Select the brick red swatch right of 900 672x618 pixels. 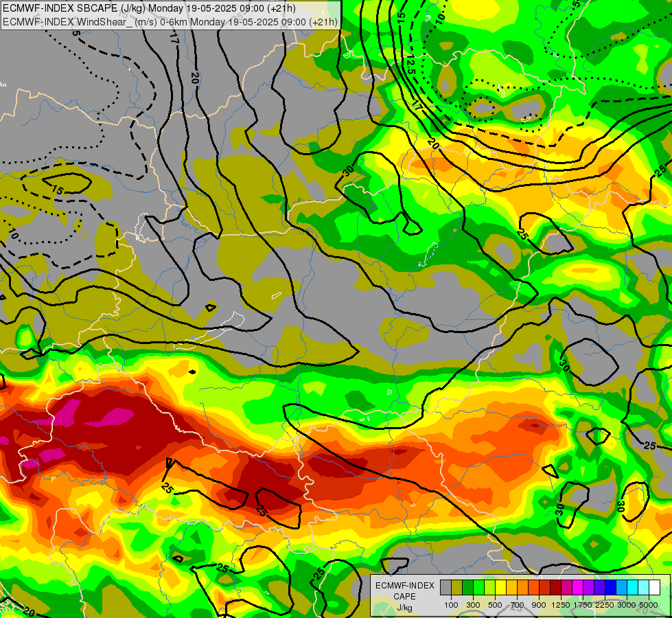545,587
